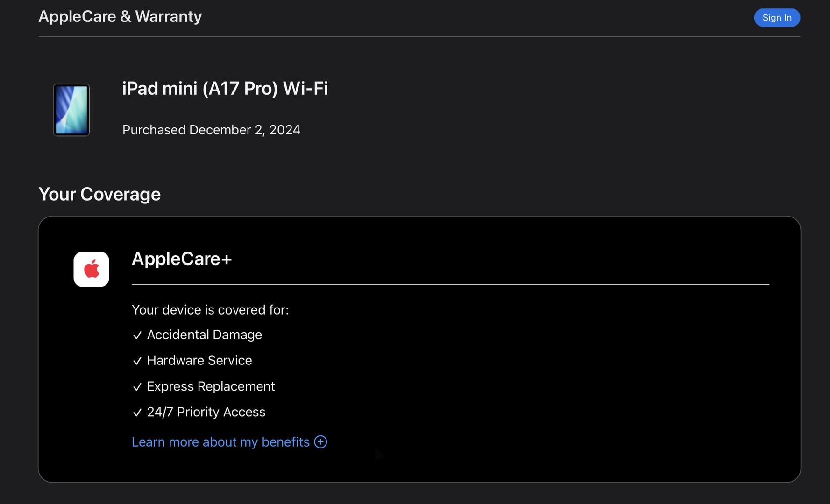Select the Hardware Service coverage item
The height and width of the screenshot is (504, 830).
point(199,361)
